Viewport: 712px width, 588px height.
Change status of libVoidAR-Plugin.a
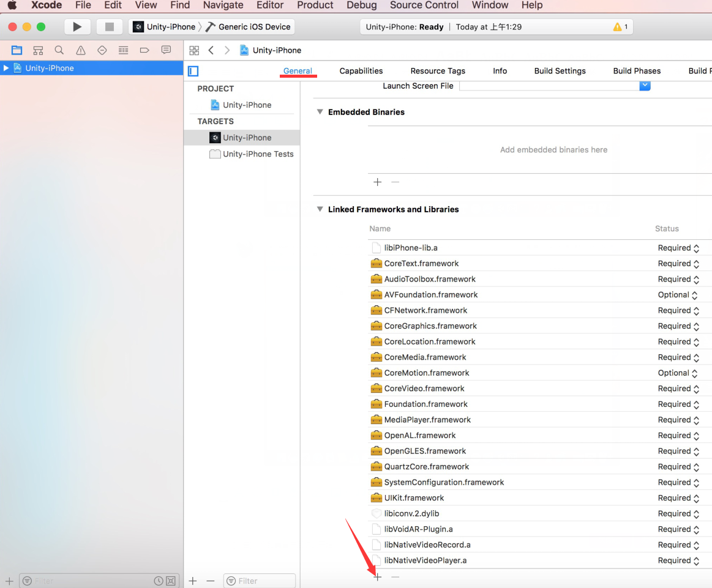tap(678, 529)
